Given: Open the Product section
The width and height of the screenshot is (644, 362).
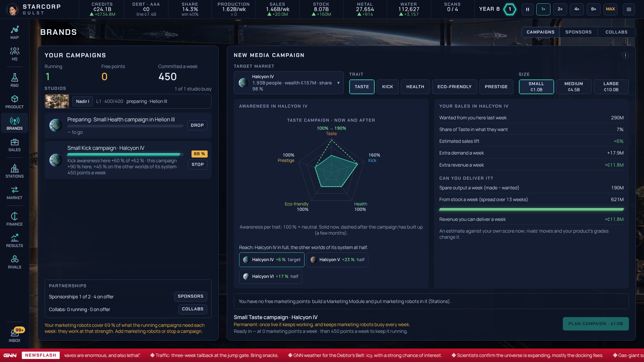Looking at the screenshot, I should click(14, 102).
